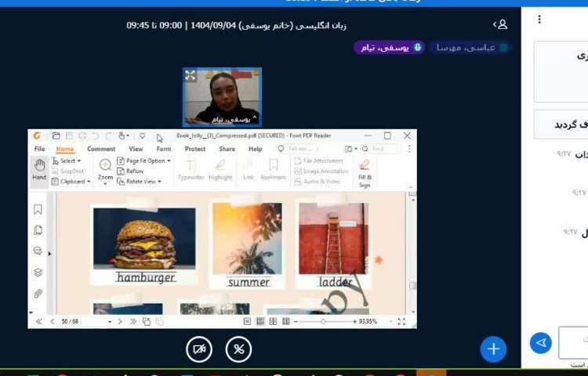Switch to the Share ribbon tab
Screen dimensions: 588x376
click(x=227, y=149)
